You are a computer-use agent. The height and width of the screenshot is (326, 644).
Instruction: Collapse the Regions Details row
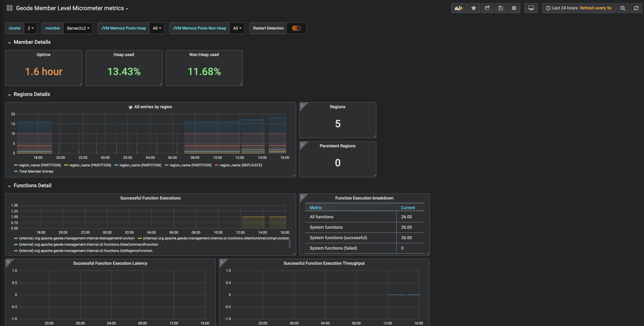pyautogui.click(x=32, y=94)
